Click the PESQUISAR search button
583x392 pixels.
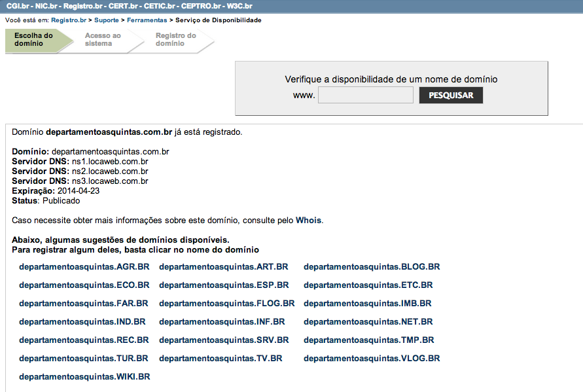click(451, 96)
